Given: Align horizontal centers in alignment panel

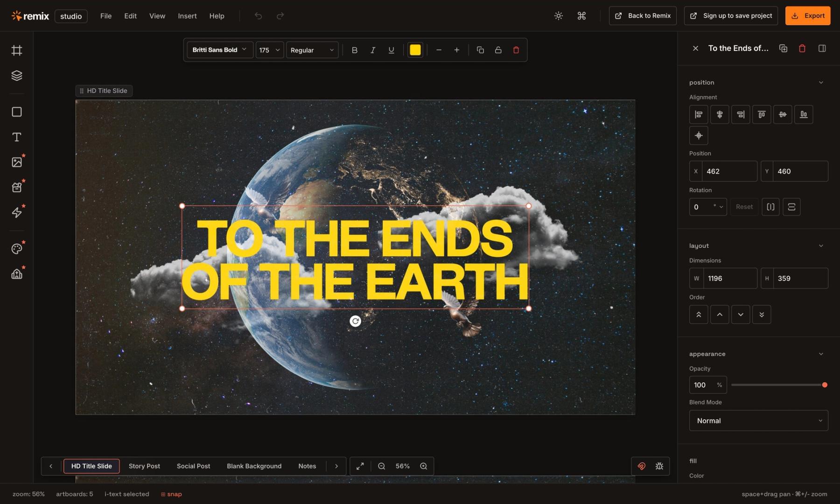Looking at the screenshot, I should (x=720, y=114).
